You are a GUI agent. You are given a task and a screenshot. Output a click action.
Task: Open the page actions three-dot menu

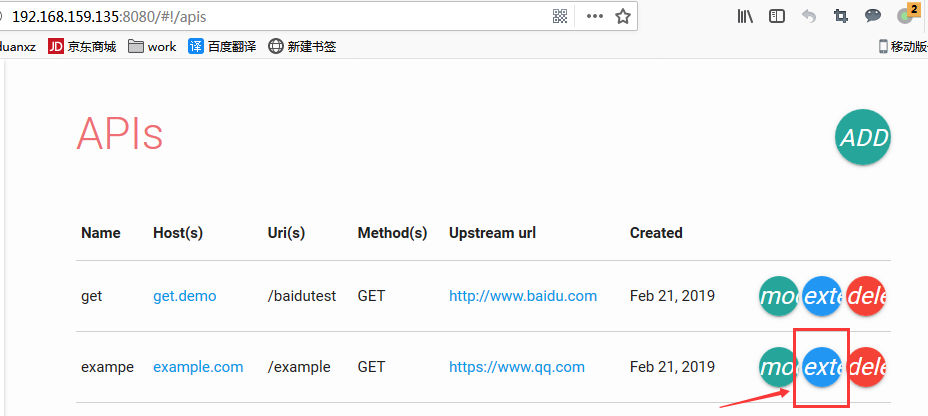tap(595, 16)
